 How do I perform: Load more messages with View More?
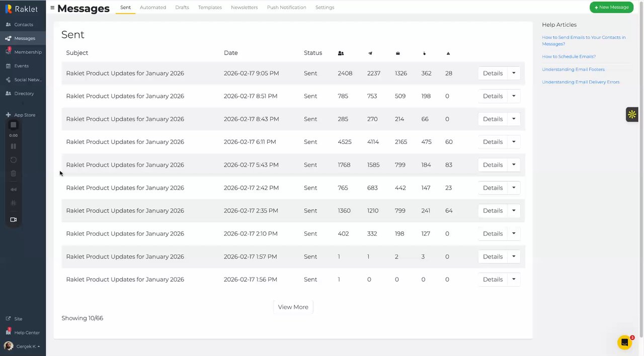point(293,307)
